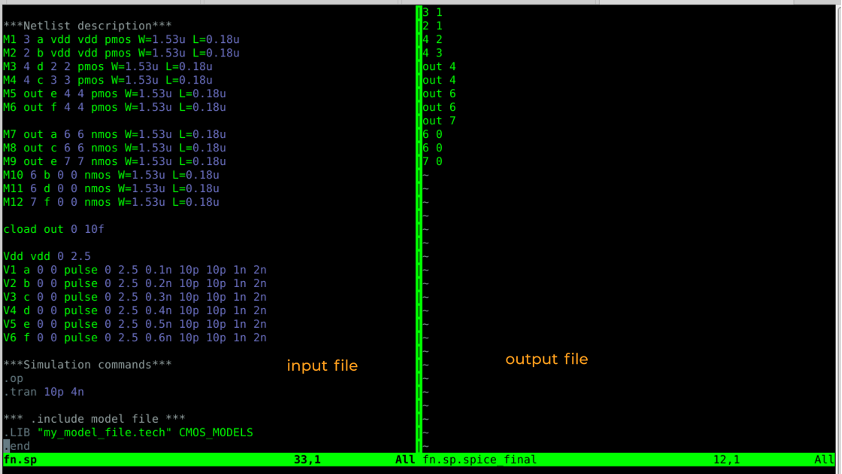The width and height of the screenshot is (842, 474).
Task: Place cursor on the M10 '6 b 0 0' line
Action: click(111, 175)
